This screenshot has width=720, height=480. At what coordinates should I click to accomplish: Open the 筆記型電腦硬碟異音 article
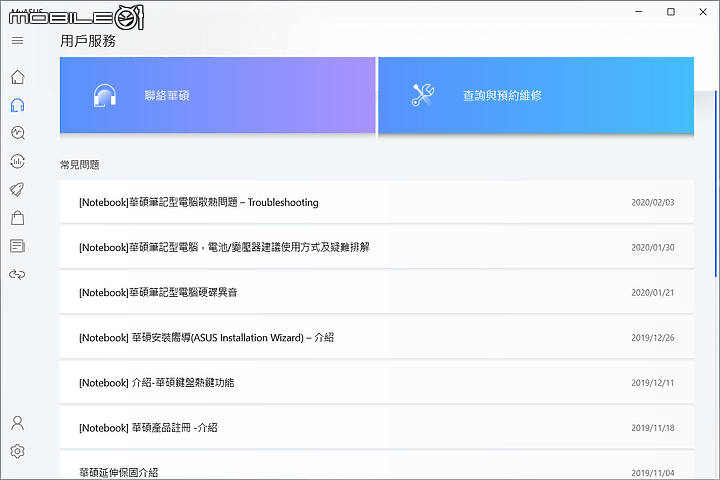click(x=377, y=292)
